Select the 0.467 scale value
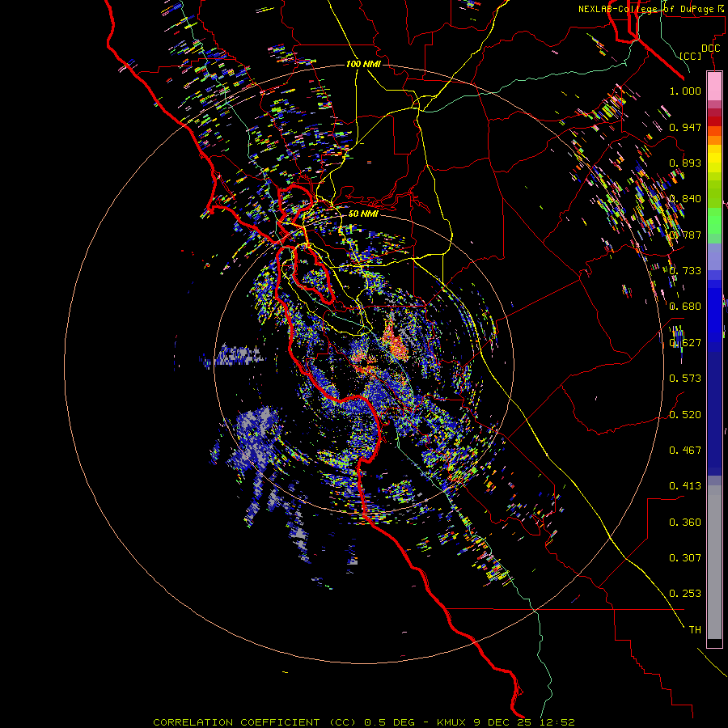This screenshot has height=728, width=728. pyautogui.click(x=685, y=451)
